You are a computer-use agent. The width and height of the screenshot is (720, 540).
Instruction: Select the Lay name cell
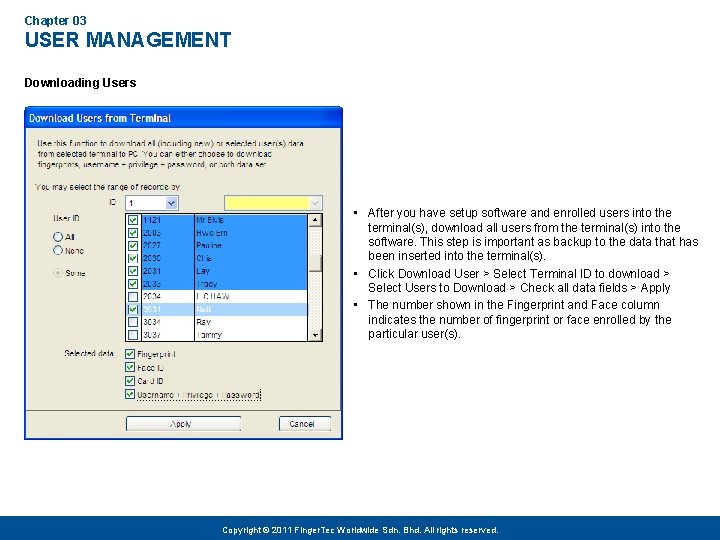pos(251,271)
